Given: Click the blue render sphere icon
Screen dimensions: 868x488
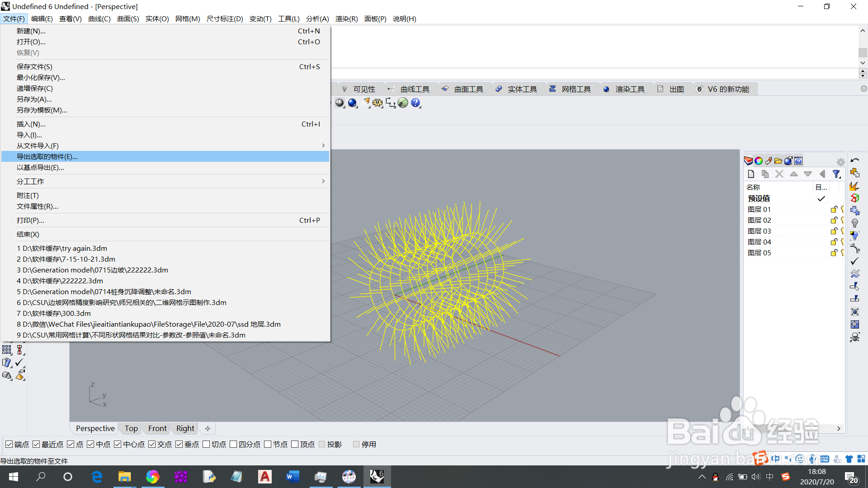Looking at the screenshot, I should (x=353, y=103).
